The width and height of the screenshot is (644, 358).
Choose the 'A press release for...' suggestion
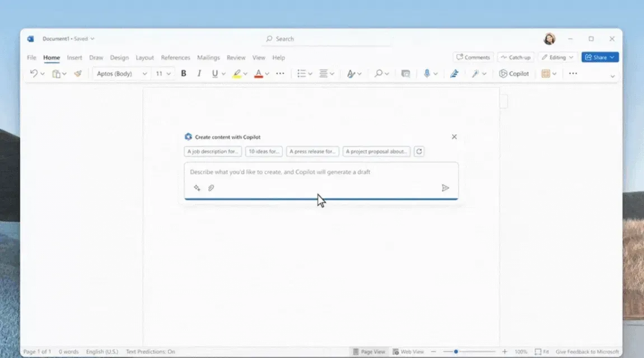[312, 152]
